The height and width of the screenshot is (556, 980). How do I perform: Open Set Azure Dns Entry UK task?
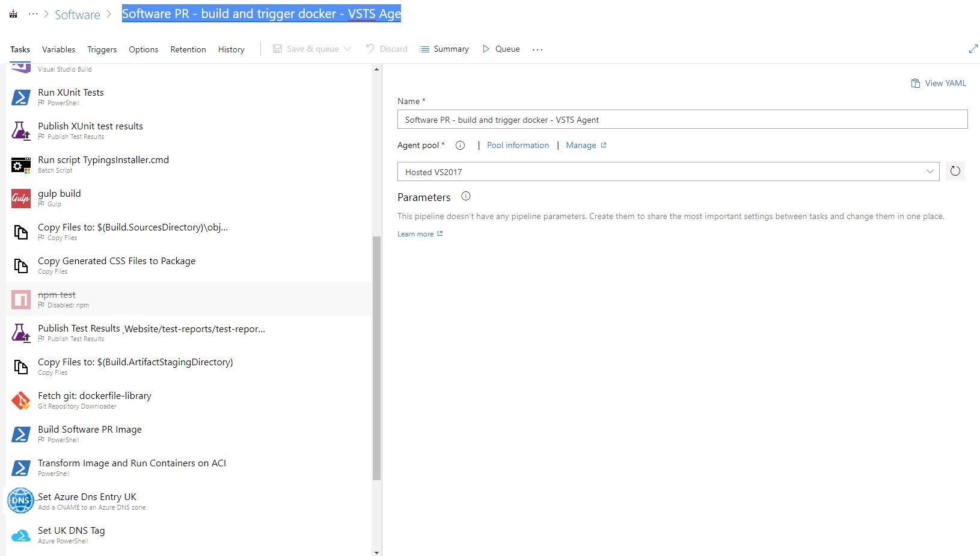[x=189, y=501]
